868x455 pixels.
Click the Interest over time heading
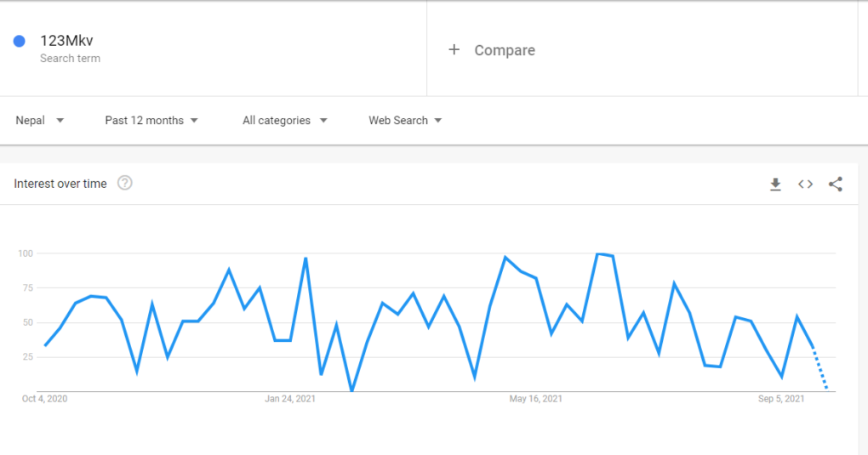pyautogui.click(x=60, y=184)
